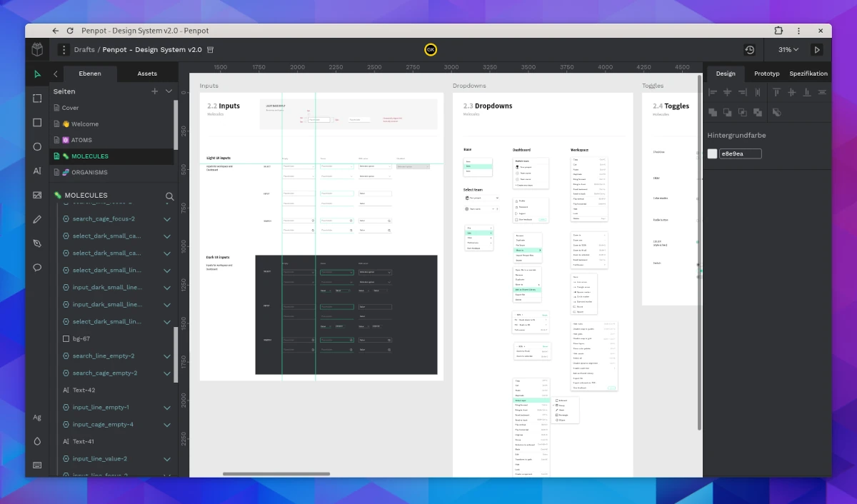Open the typography Ag panel

[x=37, y=417]
